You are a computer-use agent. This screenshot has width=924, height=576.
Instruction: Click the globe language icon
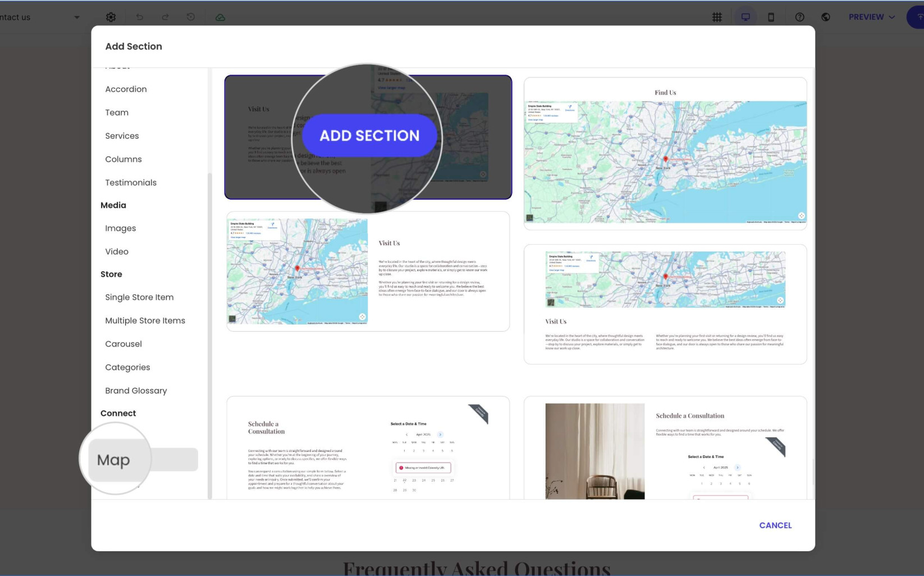(x=826, y=17)
